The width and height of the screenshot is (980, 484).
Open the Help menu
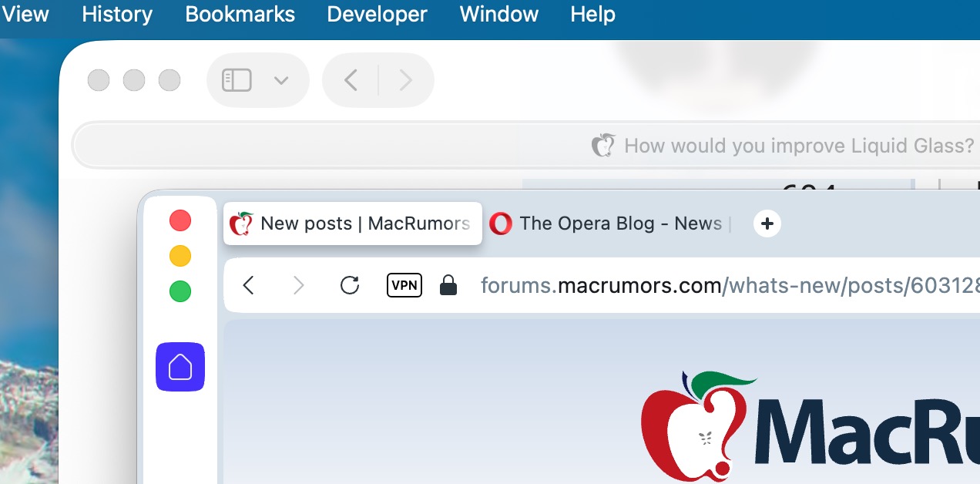pyautogui.click(x=592, y=14)
